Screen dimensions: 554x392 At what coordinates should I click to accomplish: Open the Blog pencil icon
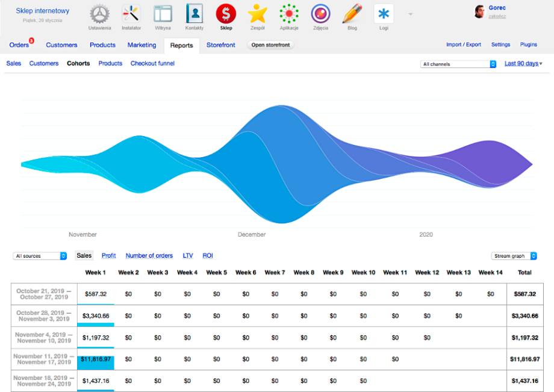[352, 14]
